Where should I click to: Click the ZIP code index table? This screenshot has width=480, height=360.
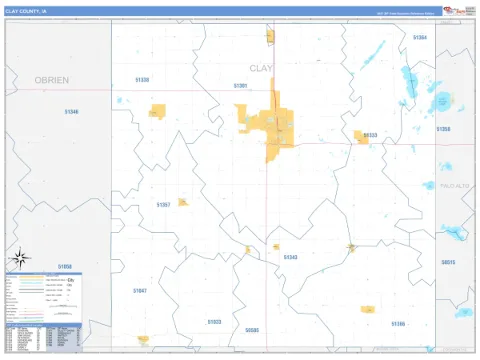click(x=44, y=338)
